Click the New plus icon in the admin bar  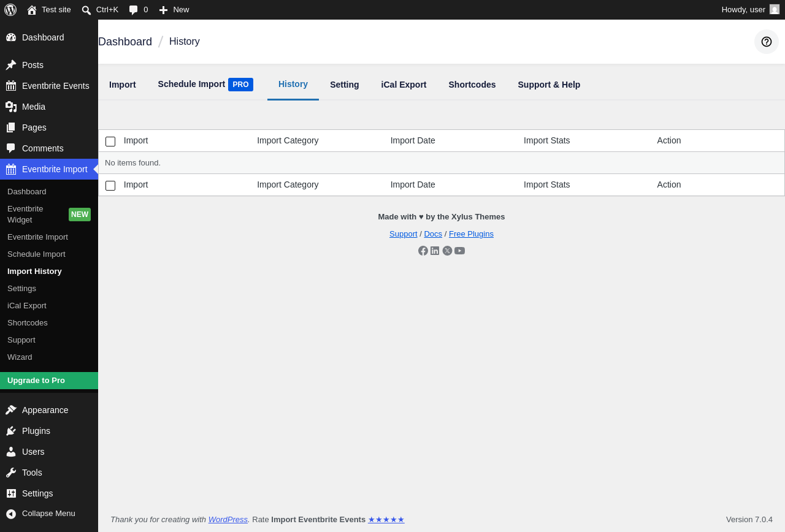click(x=163, y=10)
